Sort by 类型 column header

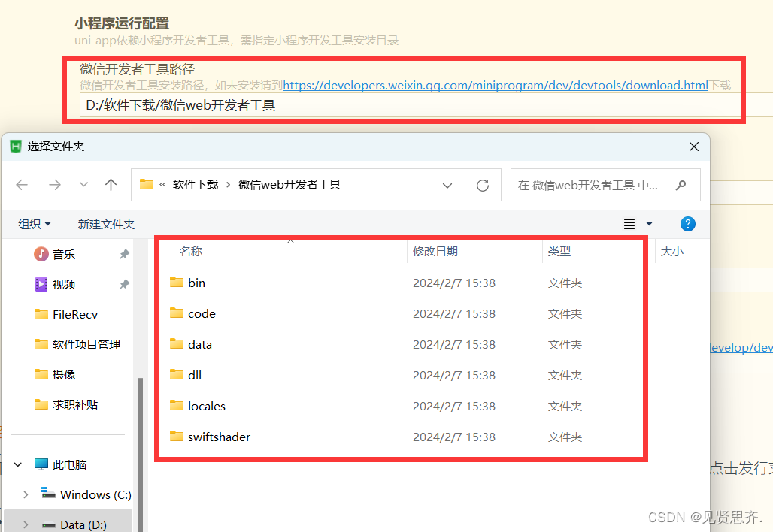pos(559,251)
